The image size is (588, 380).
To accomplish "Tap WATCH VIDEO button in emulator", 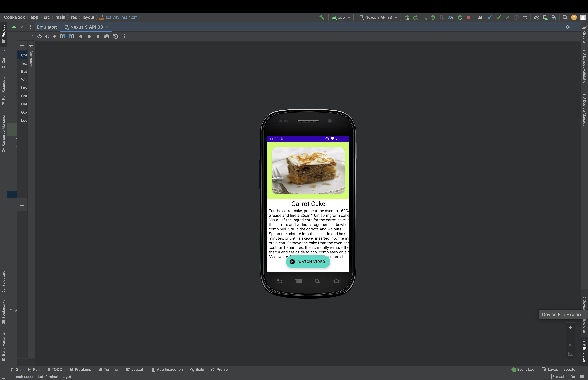I will coord(308,262).
